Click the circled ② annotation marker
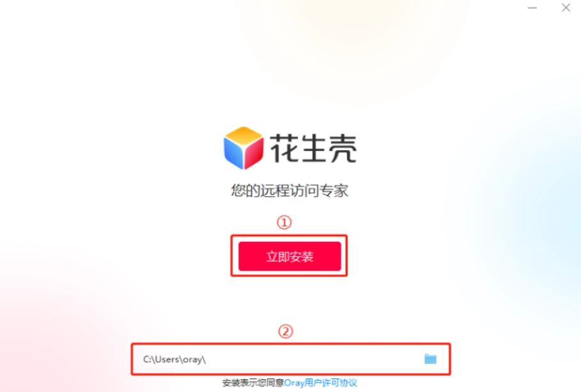Screen dimensions: 581x392 (285, 331)
